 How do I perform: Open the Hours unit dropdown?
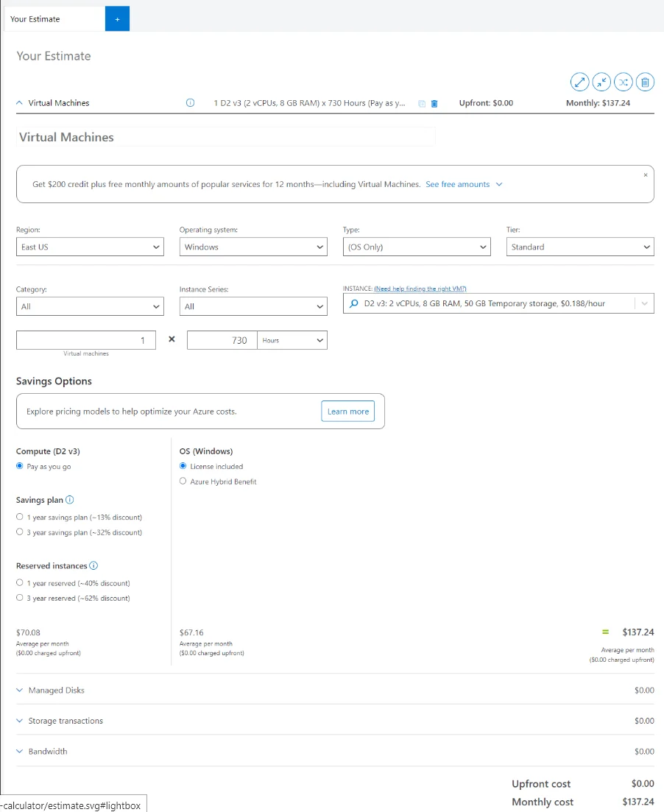(292, 340)
